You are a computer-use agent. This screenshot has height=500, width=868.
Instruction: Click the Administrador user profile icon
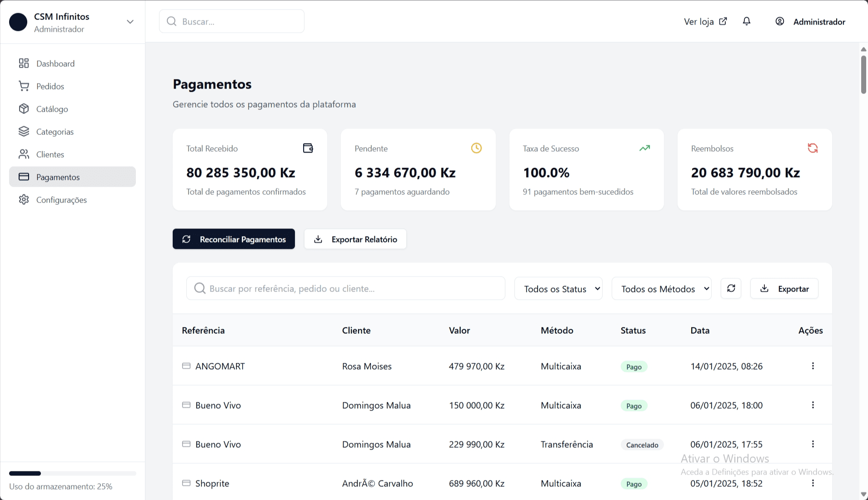click(x=780, y=21)
